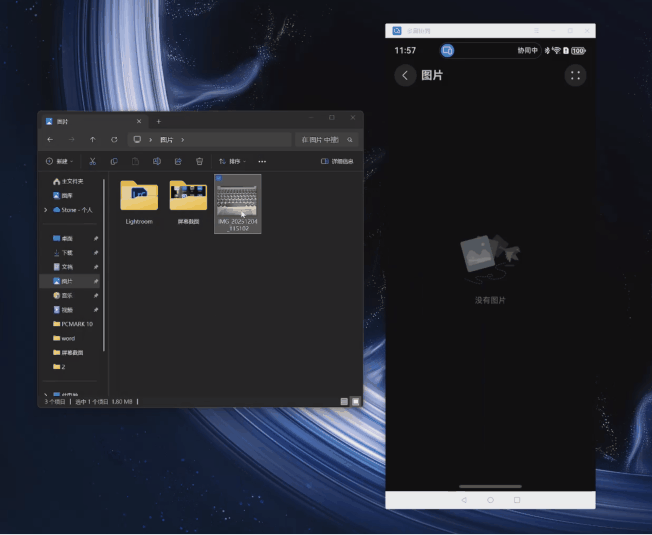
Task: Select the PCMARK 10 folder in sidebar
Action: 75,324
